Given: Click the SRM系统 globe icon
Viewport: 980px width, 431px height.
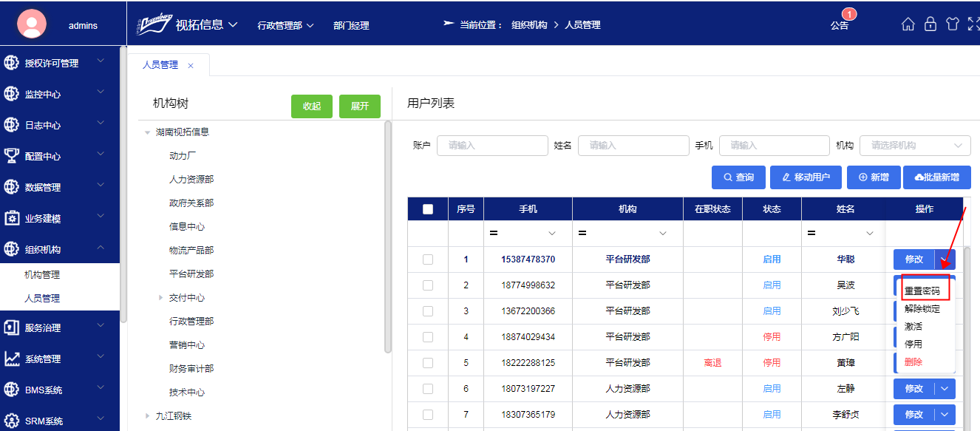Looking at the screenshot, I should [12, 421].
